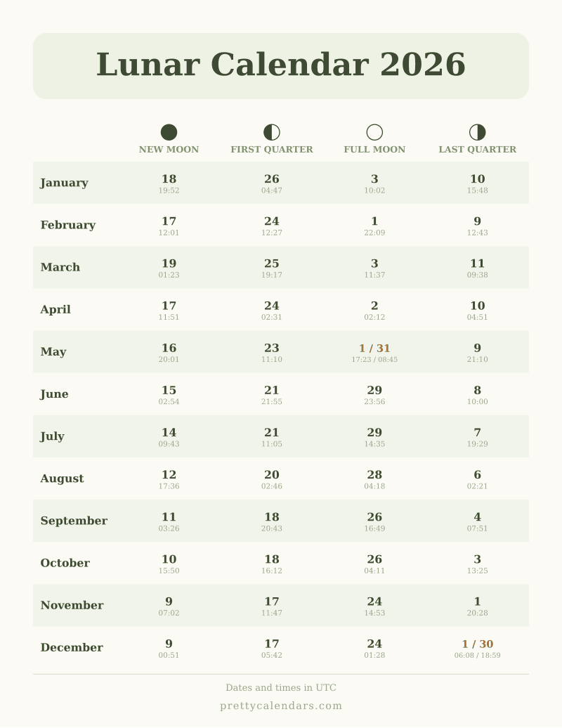Click Dates and times in UTC note
Image resolution: width=562 pixels, height=728 pixels.
[281, 688]
